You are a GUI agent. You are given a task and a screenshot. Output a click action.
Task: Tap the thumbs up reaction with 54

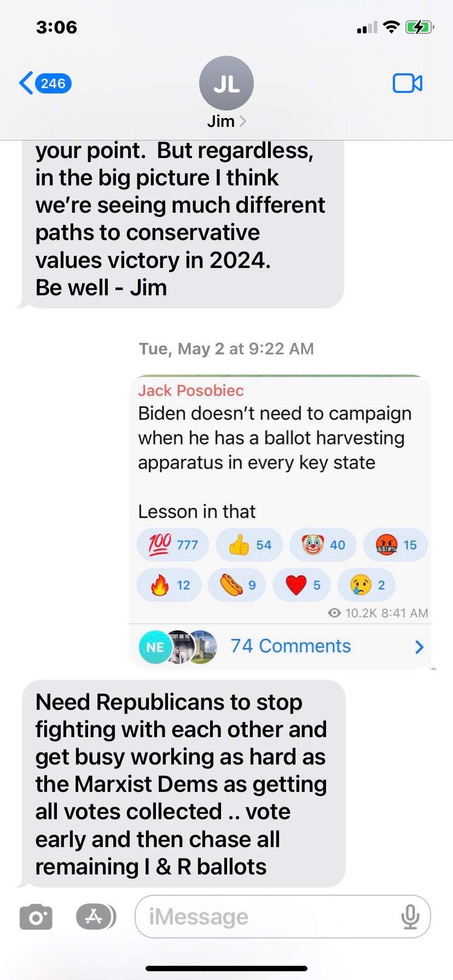(x=249, y=545)
